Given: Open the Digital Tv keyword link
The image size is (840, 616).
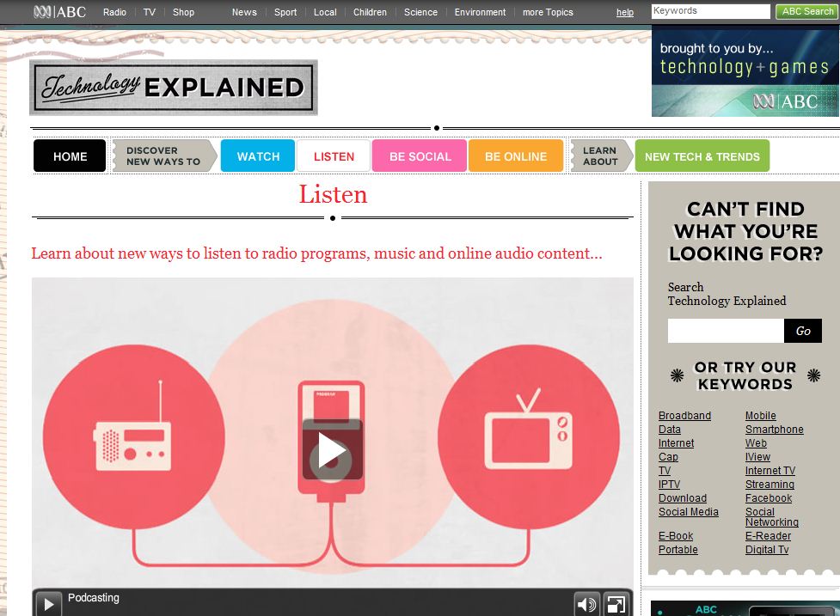Looking at the screenshot, I should (x=767, y=550).
